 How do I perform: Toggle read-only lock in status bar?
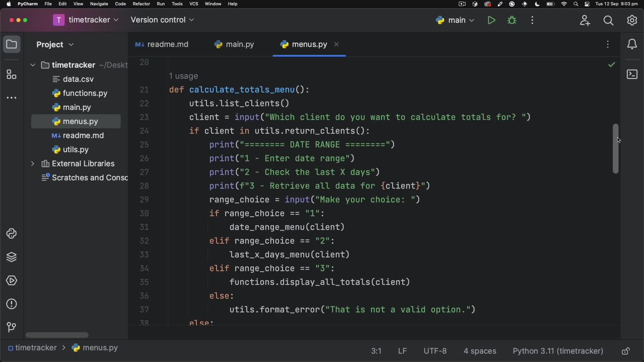(626, 351)
